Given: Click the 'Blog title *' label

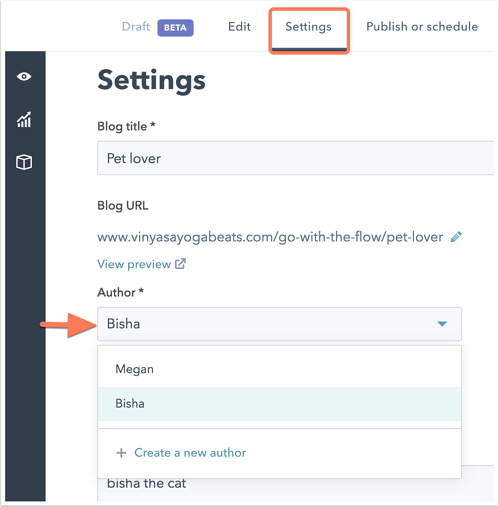Looking at the screenshot, I should point(126,126).
